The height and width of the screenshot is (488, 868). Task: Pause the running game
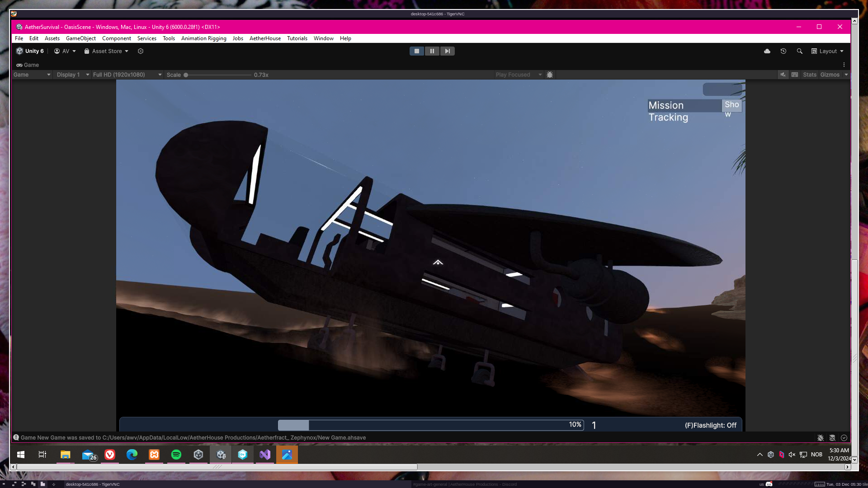tap(432, 51)
